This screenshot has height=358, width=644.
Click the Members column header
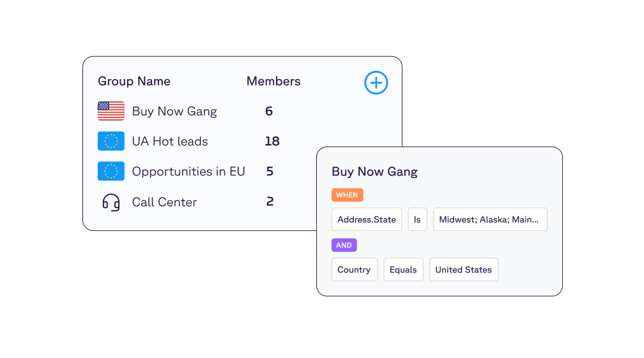(x=273, y=81)
